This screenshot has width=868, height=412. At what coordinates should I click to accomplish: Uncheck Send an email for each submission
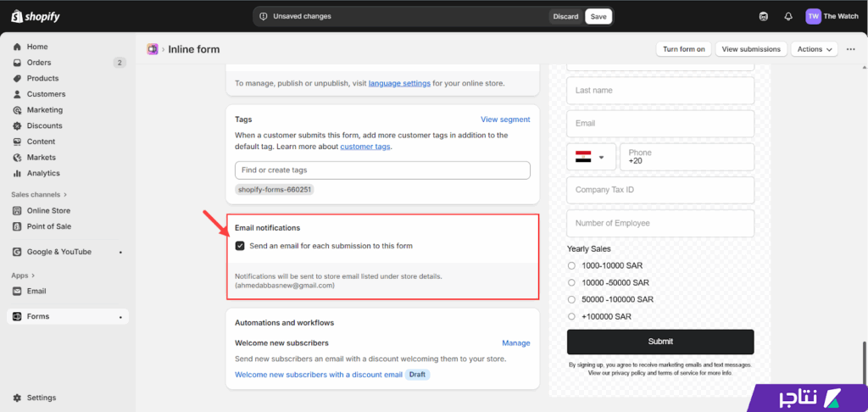pos(240,246)
